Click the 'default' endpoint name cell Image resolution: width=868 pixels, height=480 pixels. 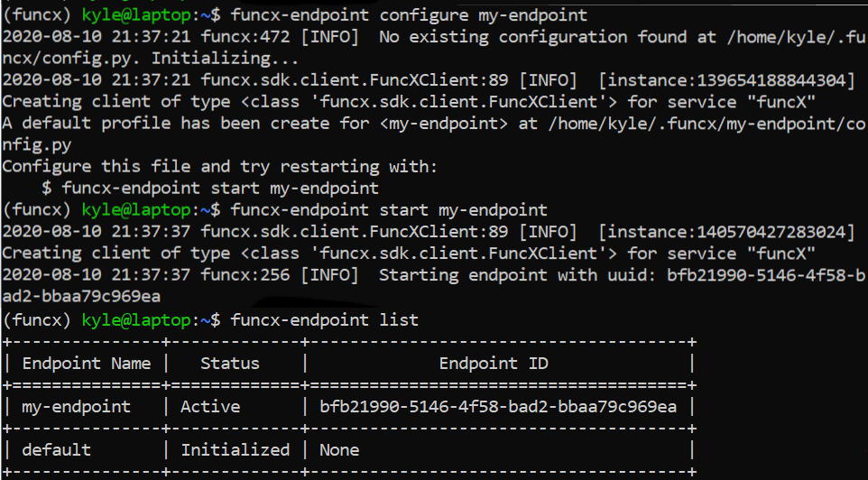click(x=57, y=449)
